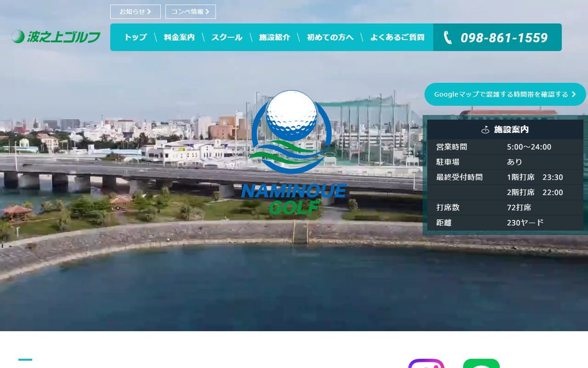Image resolution: width=588 pixels, height=368 pixels.
Task: Open the トップ menu item
Action: pos(135,37)
